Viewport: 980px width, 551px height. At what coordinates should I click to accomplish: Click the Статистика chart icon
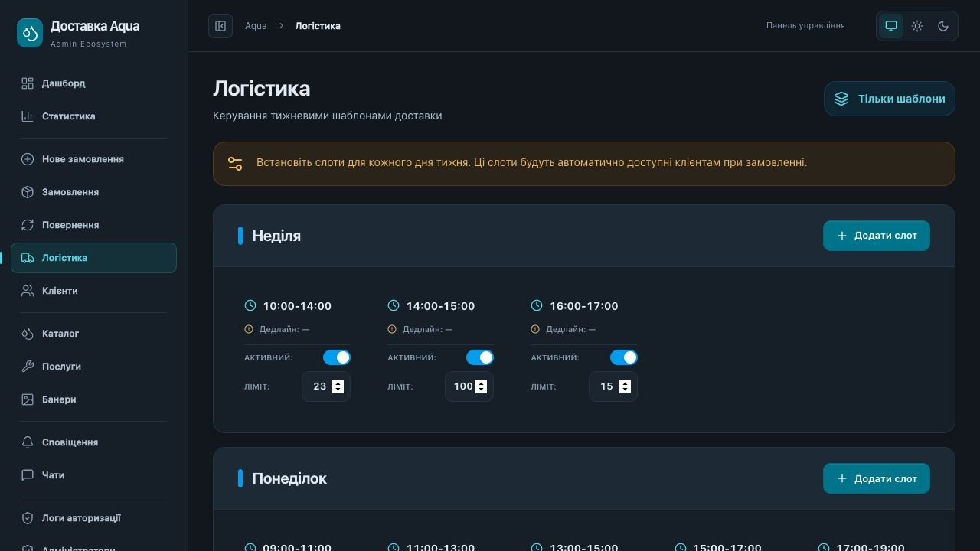[28, 116]
